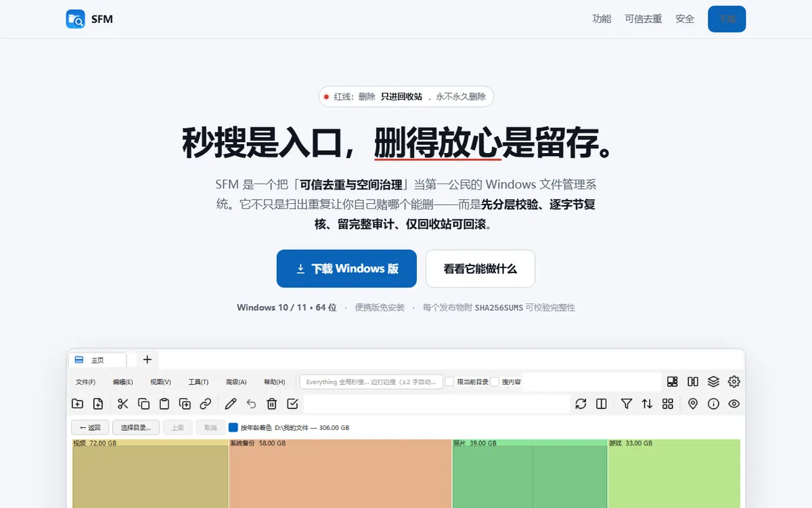Click the duplicate (copy plus) icon
Image resolution: width=812 pixels, height=508 pixels.
pos(185,404)
